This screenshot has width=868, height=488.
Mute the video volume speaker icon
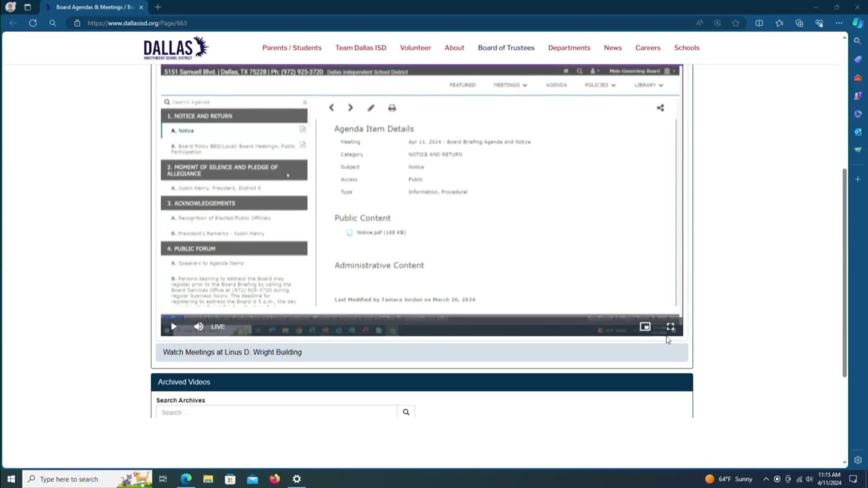coord(198,327)
